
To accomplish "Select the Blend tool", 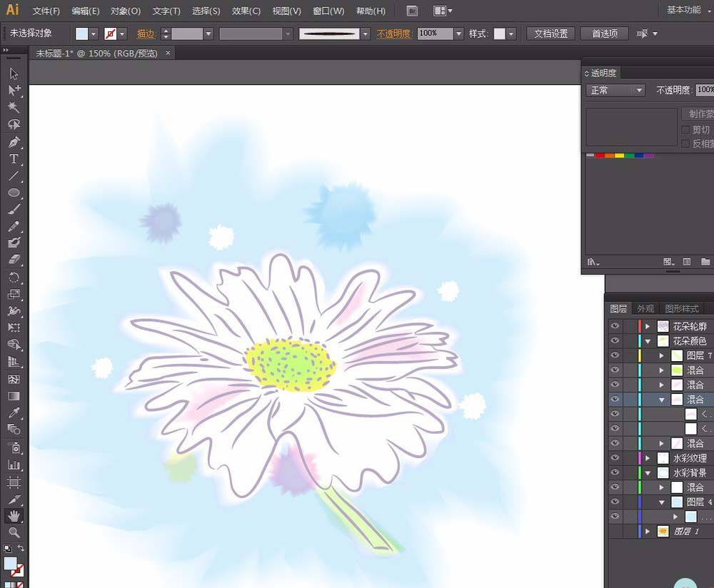I will point(14,429).
